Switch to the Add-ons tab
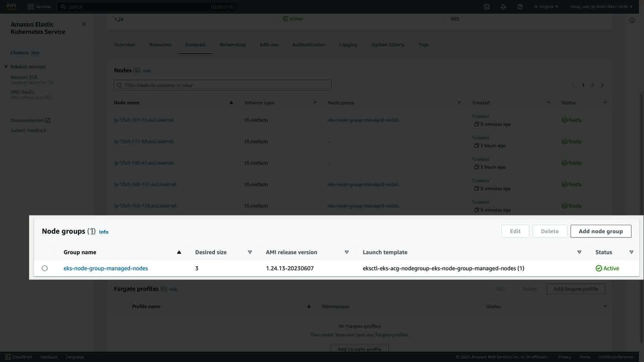This screenshot has height=362, width=644. coord(269,45)
